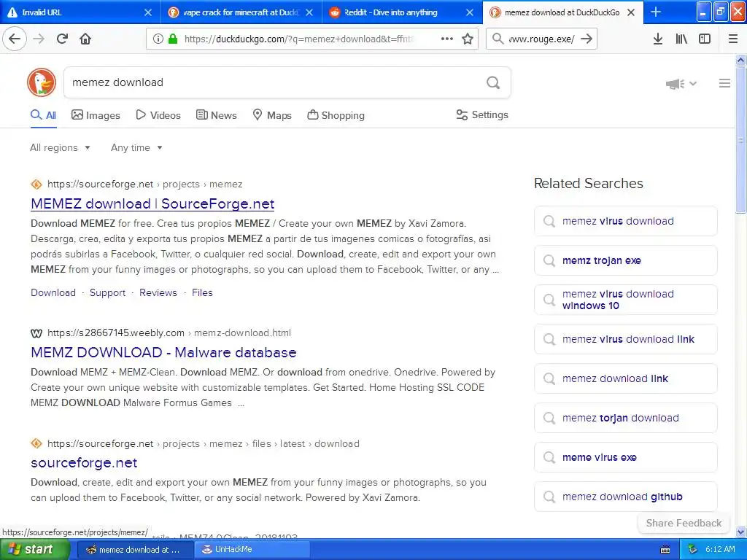
Task: Open page actions three-dot menu
Action: click(x=447, y=39)
